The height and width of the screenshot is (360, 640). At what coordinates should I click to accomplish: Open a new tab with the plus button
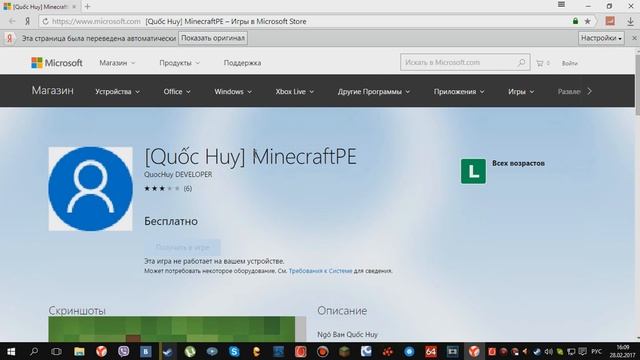(x=87, y=7)
